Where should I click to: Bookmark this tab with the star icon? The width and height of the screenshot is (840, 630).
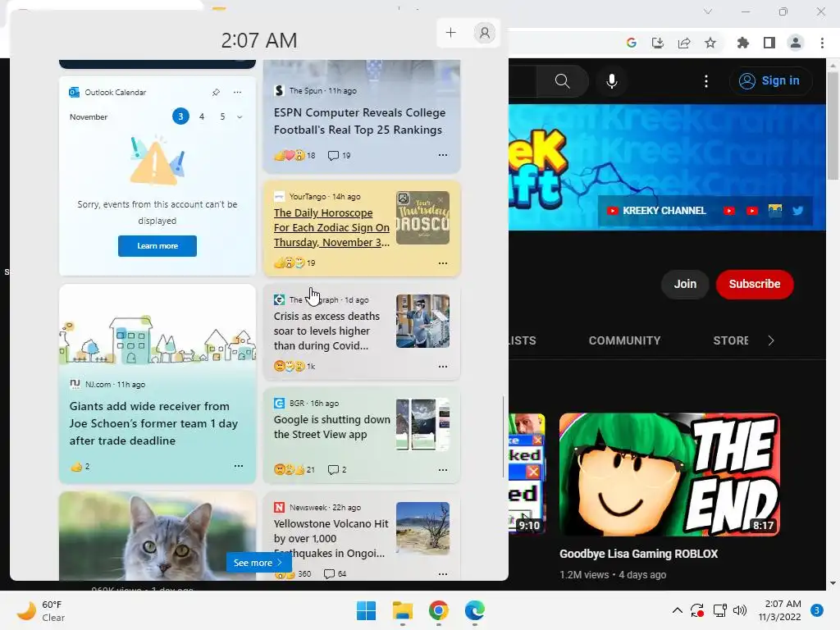[x=710, y=43]
